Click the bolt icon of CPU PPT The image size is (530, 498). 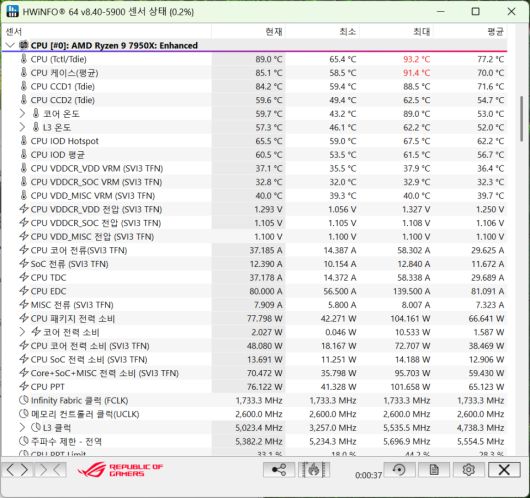(23, 386)
